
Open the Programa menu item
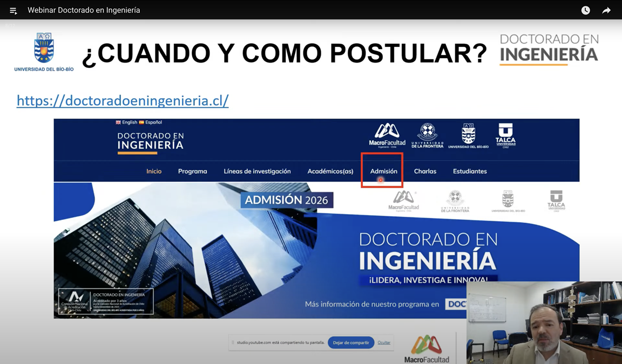192,171
